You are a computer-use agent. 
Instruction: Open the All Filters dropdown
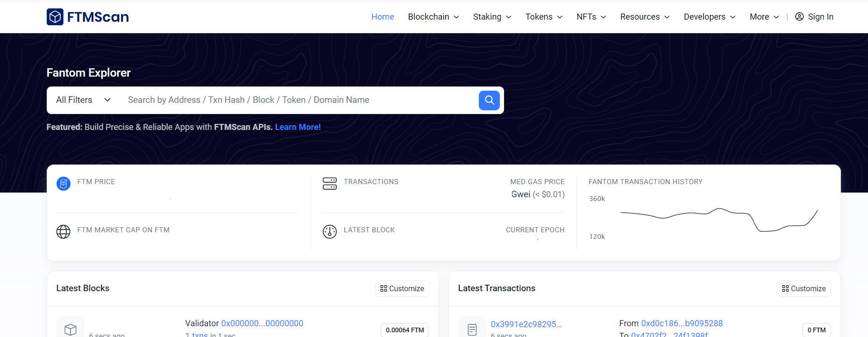point(84,100)
